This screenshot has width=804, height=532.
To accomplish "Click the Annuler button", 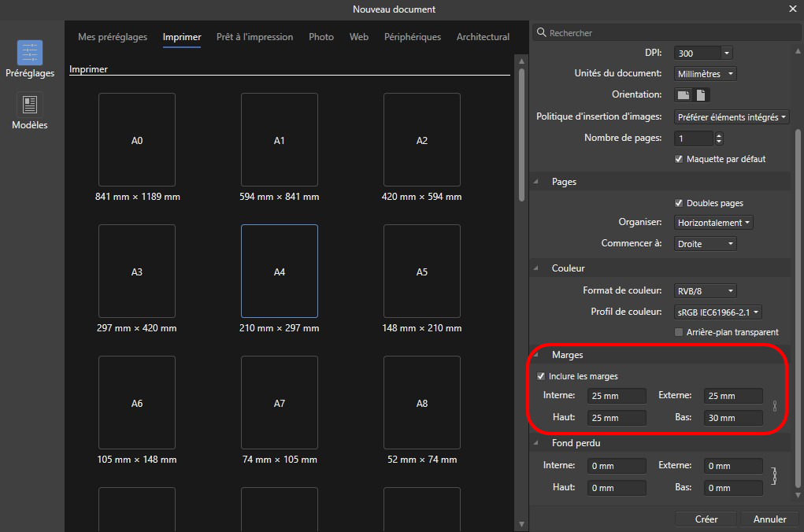I will [x=769, y=519].
